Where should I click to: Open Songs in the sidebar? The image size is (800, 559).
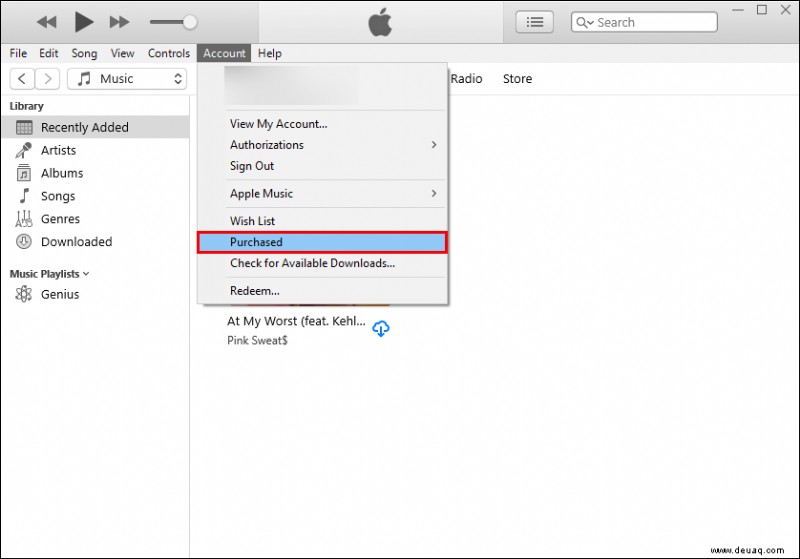[x=95, y=196]
